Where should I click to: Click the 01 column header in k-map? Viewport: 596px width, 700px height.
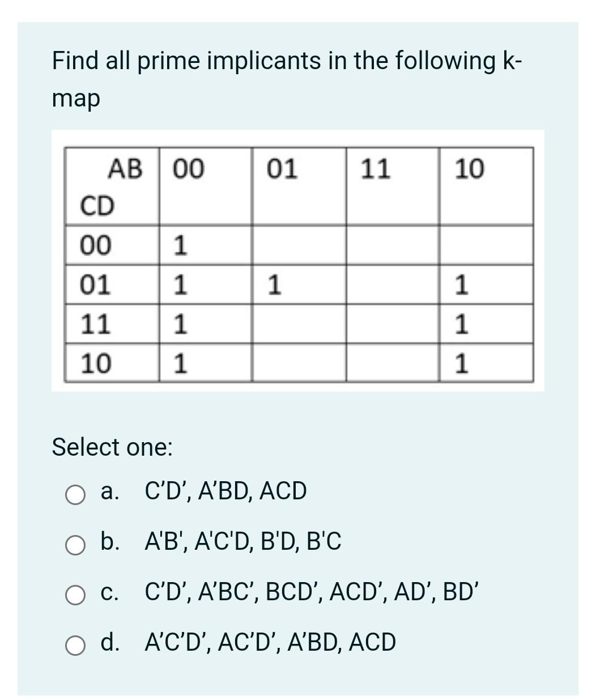pyautogui.click(x=282, y=168)
